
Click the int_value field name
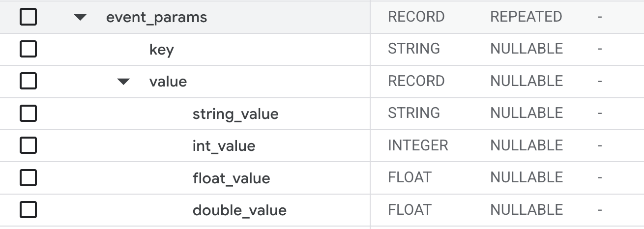224,146
